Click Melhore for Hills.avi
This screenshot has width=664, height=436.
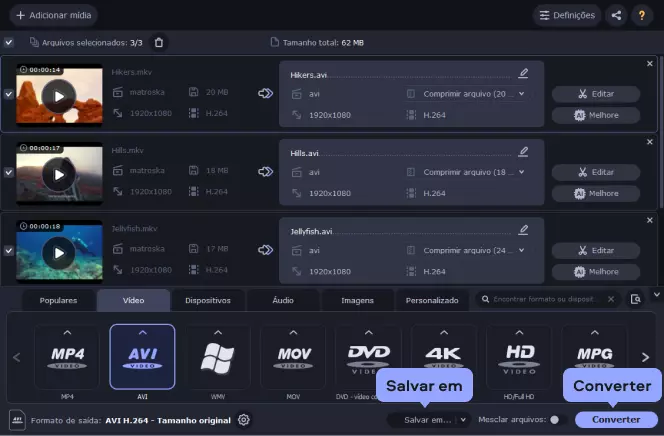pos(596,193)
